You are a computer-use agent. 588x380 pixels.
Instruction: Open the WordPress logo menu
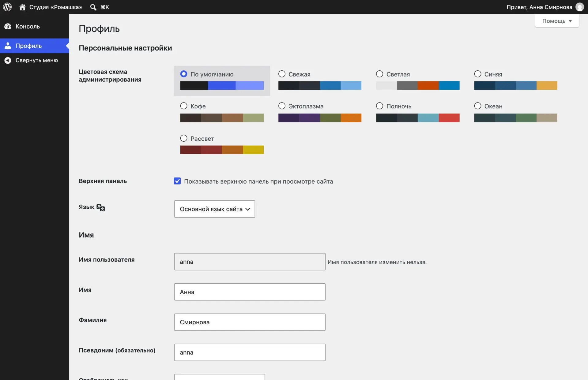(x=7, y=7)
